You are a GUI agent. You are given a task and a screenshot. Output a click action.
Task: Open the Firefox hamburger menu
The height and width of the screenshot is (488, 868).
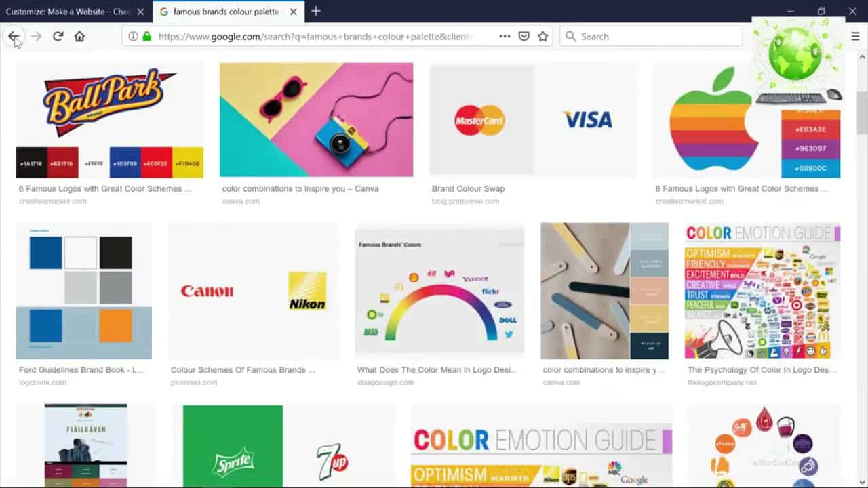tap(855, 36)
